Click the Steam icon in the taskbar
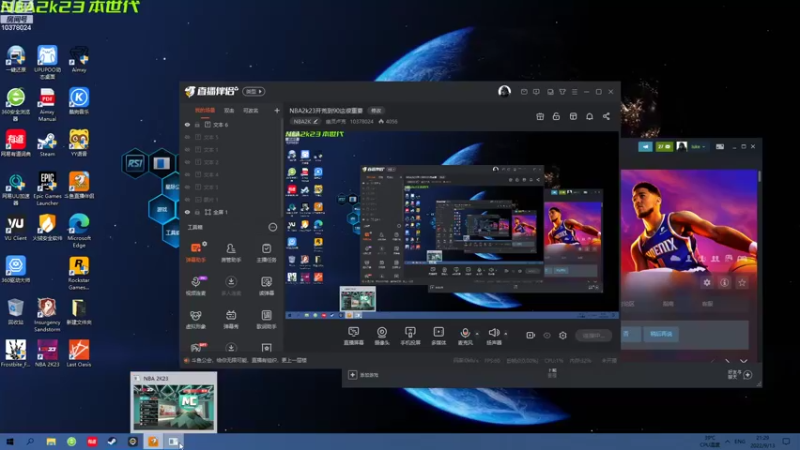The height and width of the screenshot is (450, 800). (x=112, y=441)
